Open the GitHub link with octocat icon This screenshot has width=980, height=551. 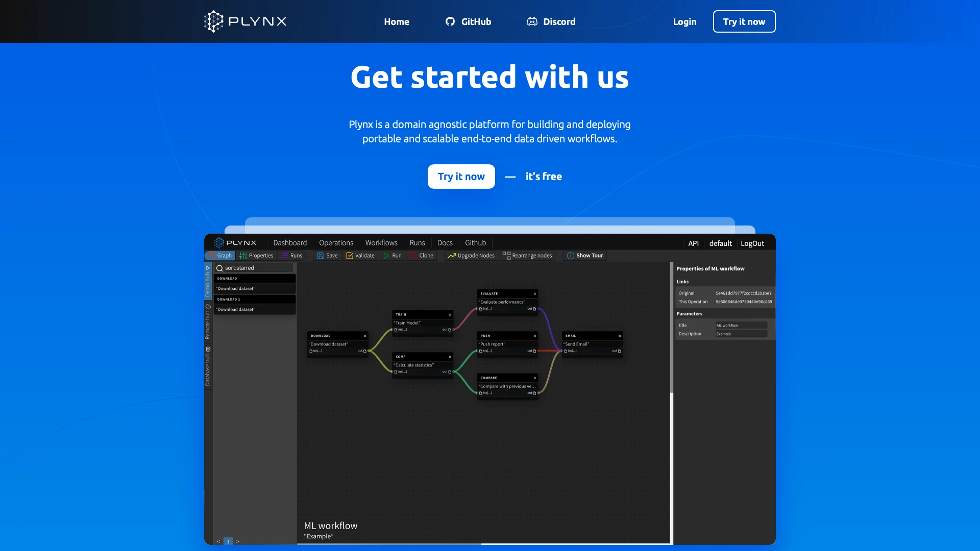pos(468,21)
